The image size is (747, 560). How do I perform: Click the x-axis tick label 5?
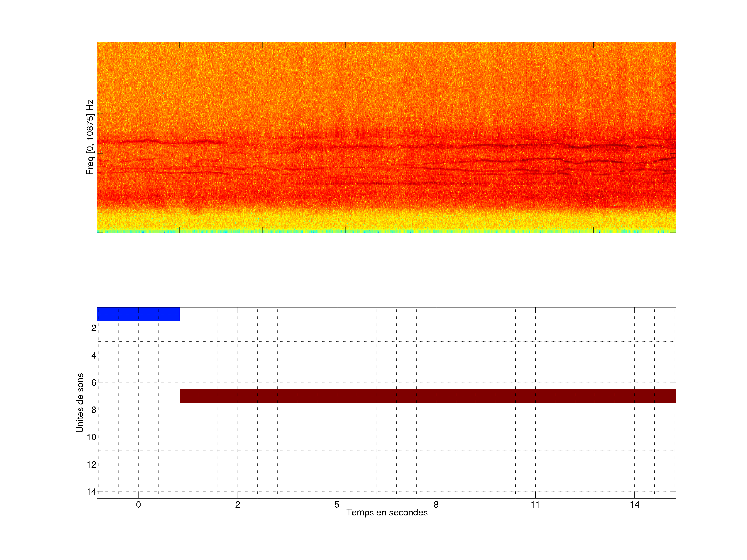[337, 505]
